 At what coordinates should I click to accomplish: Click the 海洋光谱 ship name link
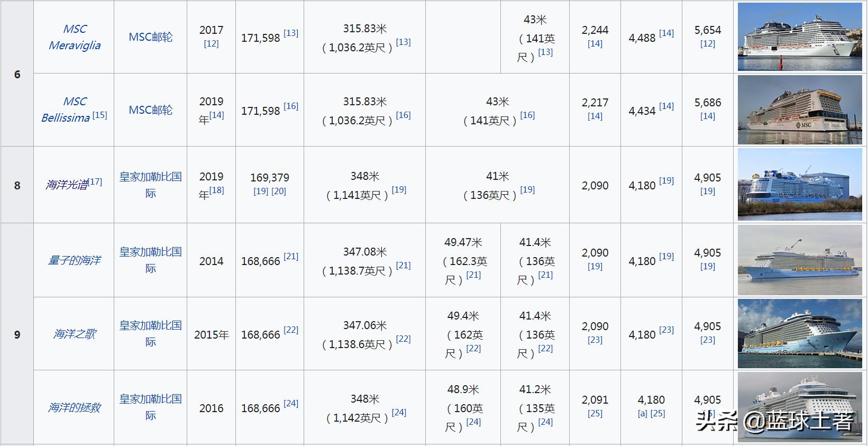coord(66,185)
